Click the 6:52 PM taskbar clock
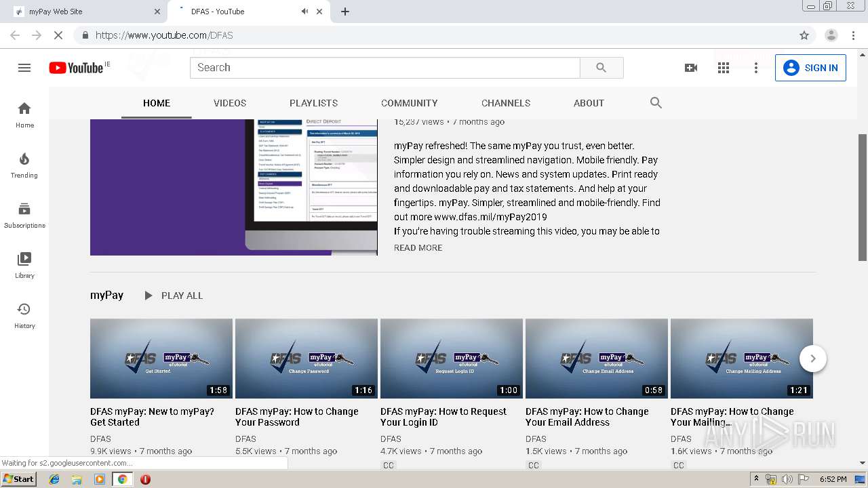 click(833, 479)
